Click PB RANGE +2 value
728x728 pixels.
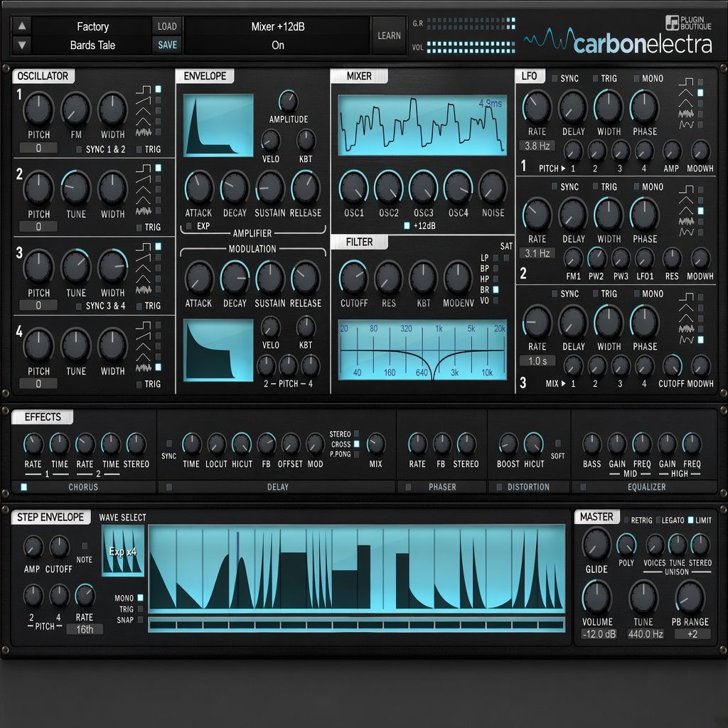click(x=692, y=634)
